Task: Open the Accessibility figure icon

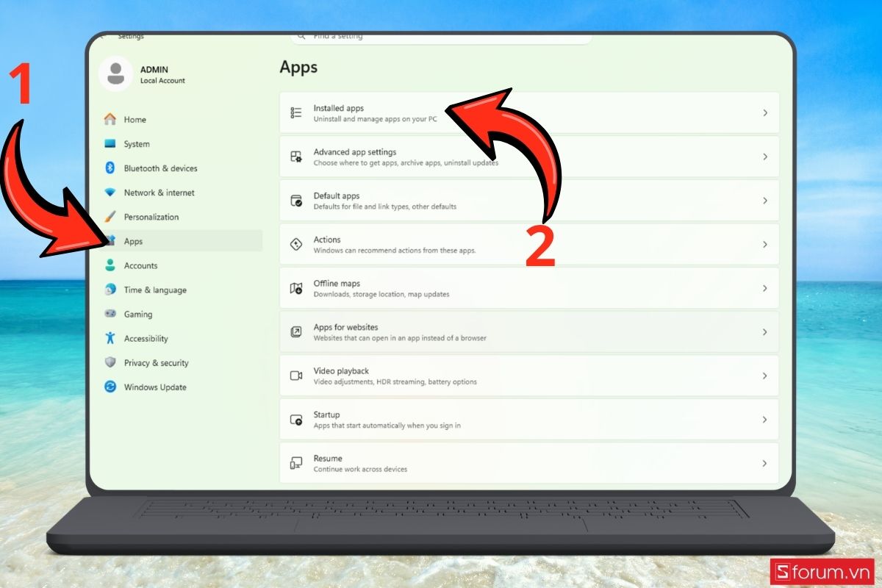Action: (110, 338)
